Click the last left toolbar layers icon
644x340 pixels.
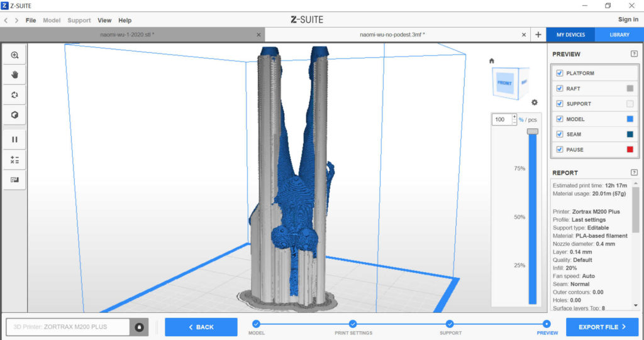(15, 180)
